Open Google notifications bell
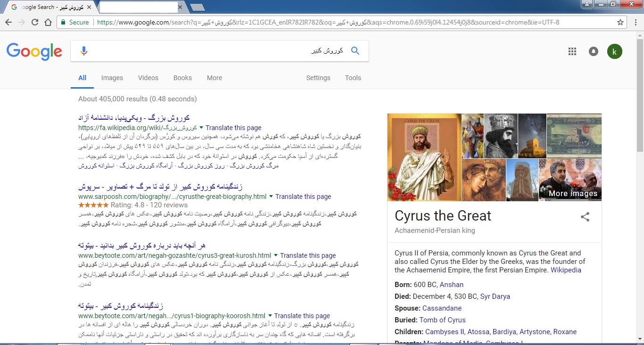The height and width of the screenshot is (345, 644). [x=594, y=51]
